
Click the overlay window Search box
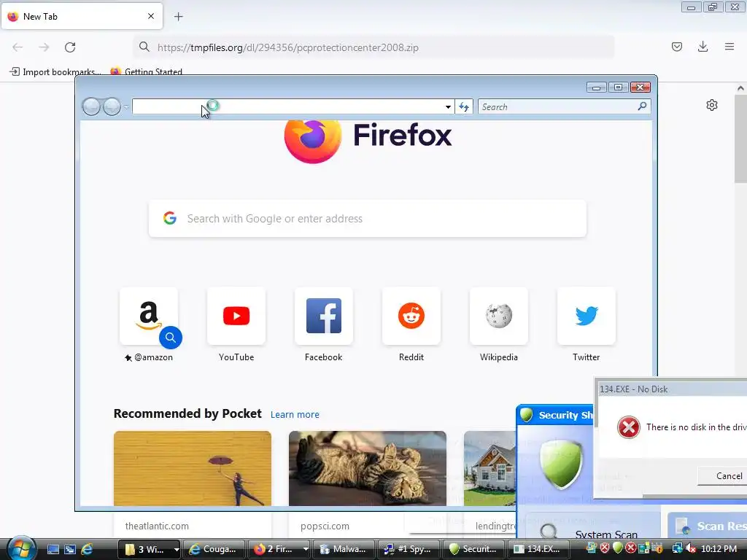tap(557, 106)
